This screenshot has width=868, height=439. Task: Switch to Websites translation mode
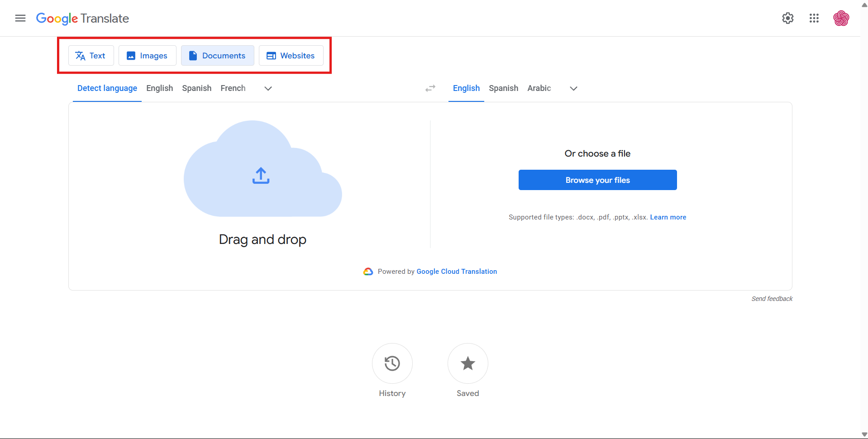(291, 56)
